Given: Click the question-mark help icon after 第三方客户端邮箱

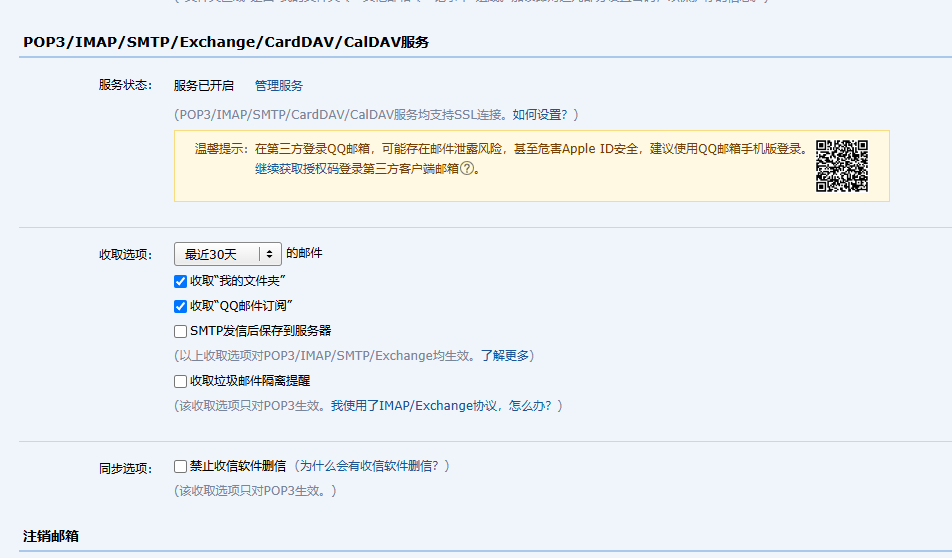Looking at the screenshot, I should coord(467,169).
